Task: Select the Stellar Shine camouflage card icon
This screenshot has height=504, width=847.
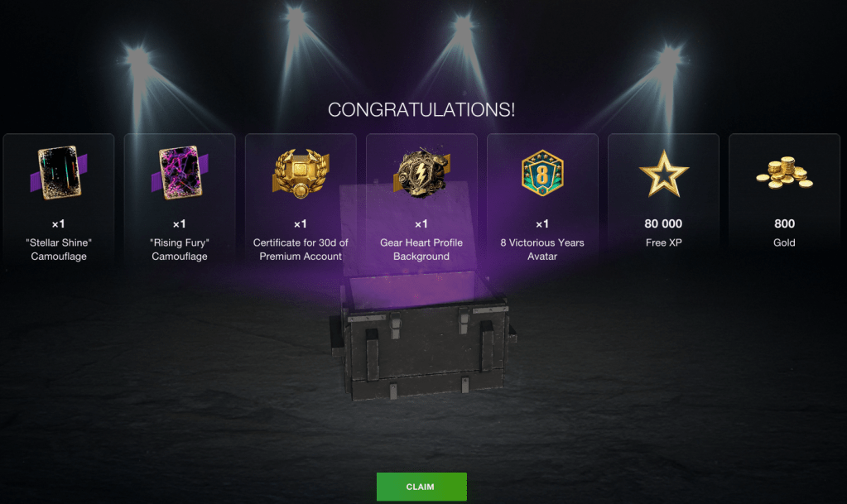Action: [x=58, y=173]
